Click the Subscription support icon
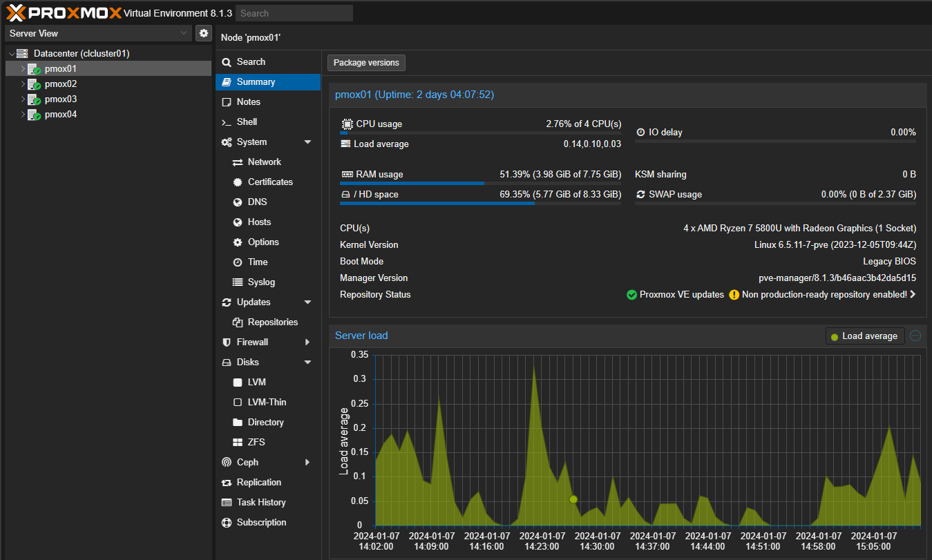Viewport: 932px width, 560px height. coord(226,523)
